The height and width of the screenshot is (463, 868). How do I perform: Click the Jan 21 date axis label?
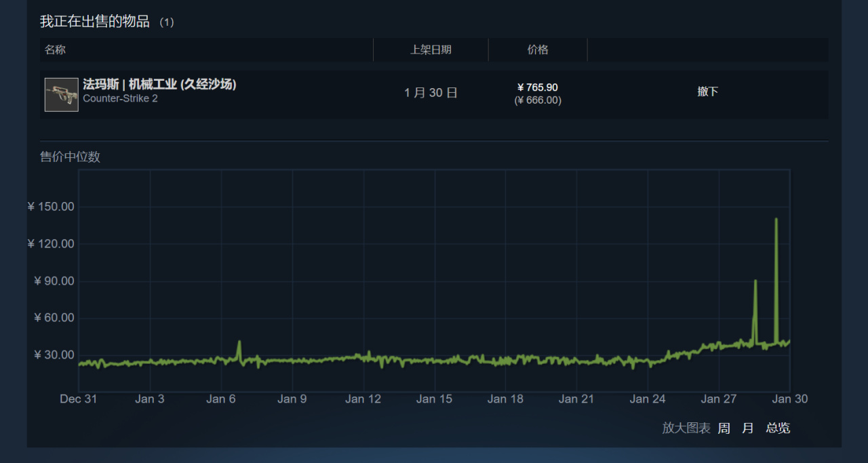click(x=576, y=399)
